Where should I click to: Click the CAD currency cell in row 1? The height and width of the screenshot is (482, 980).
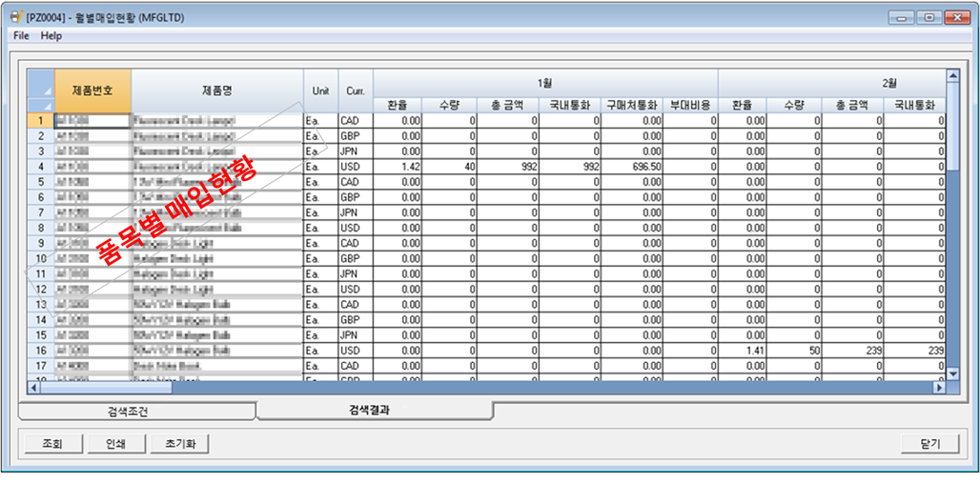356,120
